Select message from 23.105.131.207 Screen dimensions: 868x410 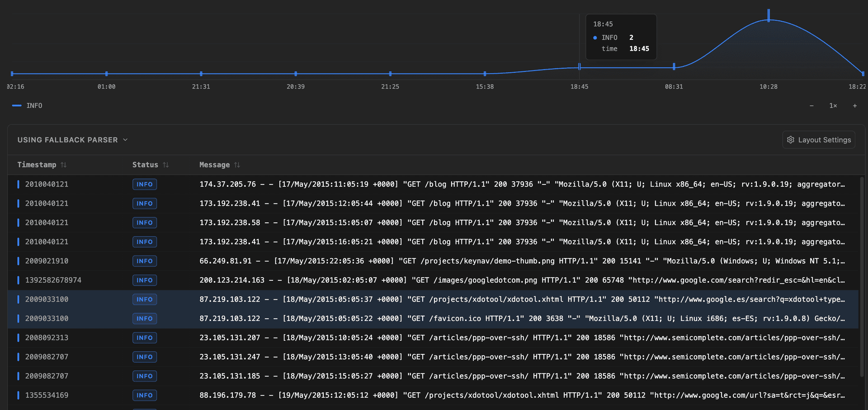(522, 338)
